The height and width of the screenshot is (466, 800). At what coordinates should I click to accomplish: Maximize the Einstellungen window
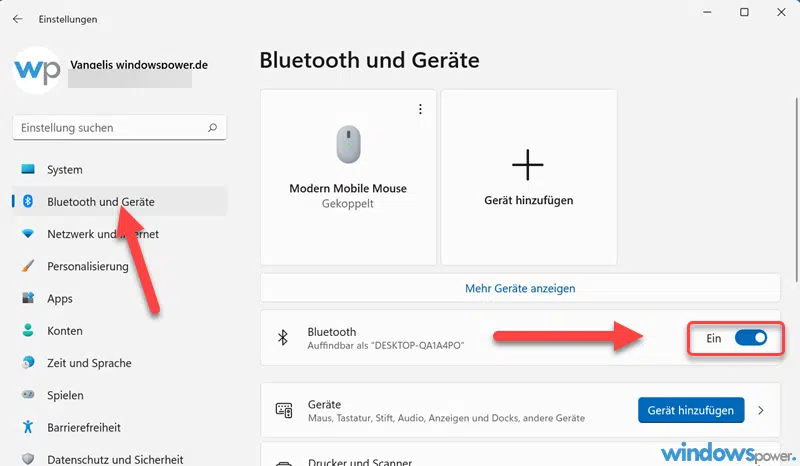744,12
